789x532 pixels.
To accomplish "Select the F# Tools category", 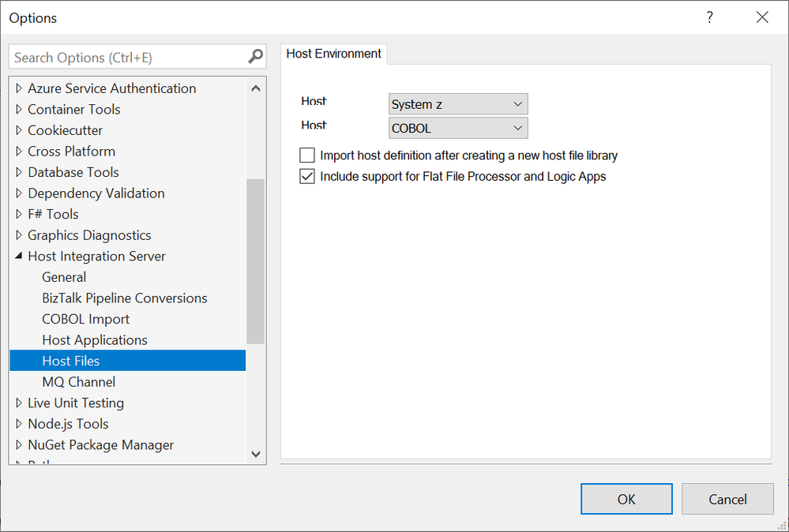I will pyautogui.click(x=53, y=214).
